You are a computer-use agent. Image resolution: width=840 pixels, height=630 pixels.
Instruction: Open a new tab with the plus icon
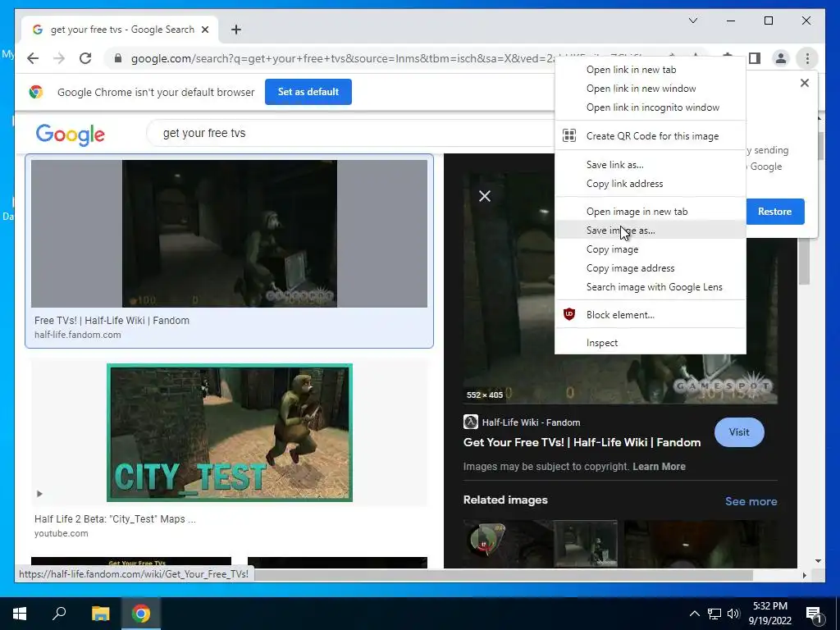click(236, 30)
